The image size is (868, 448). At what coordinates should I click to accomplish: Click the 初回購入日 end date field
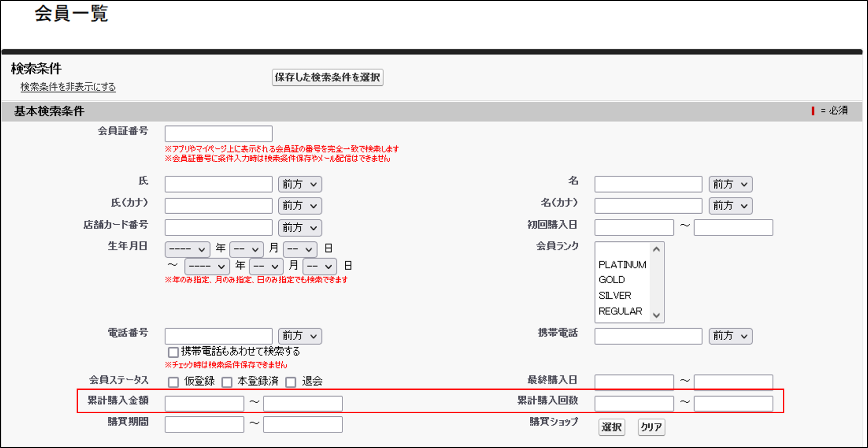point(733,227)
